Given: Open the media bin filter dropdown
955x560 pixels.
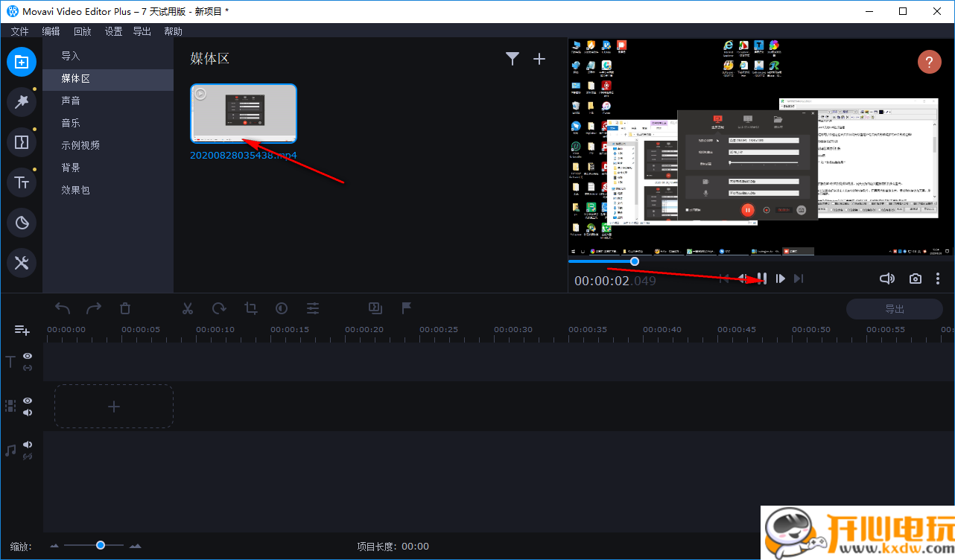Looking at the screenshot, I should pyautogui.click(x=513, y=59).
